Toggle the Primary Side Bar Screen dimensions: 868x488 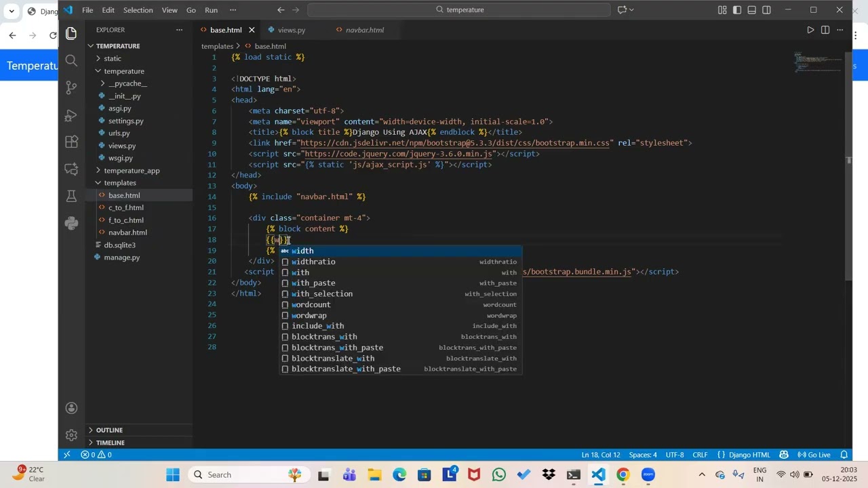coord(737,9)
